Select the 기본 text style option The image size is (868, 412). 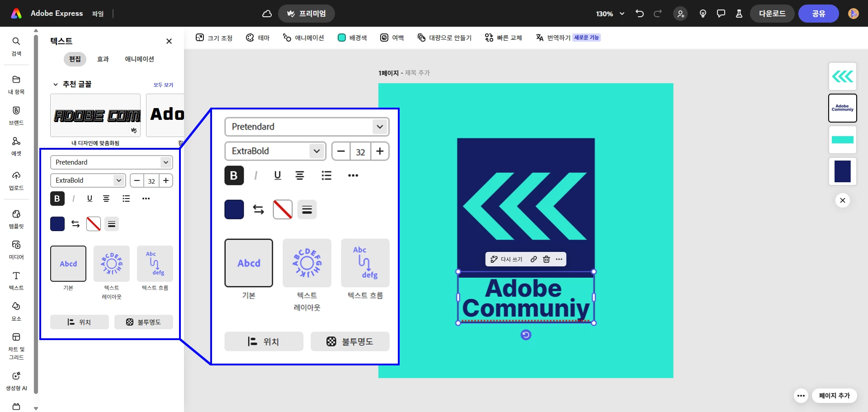tap(68, 264)
